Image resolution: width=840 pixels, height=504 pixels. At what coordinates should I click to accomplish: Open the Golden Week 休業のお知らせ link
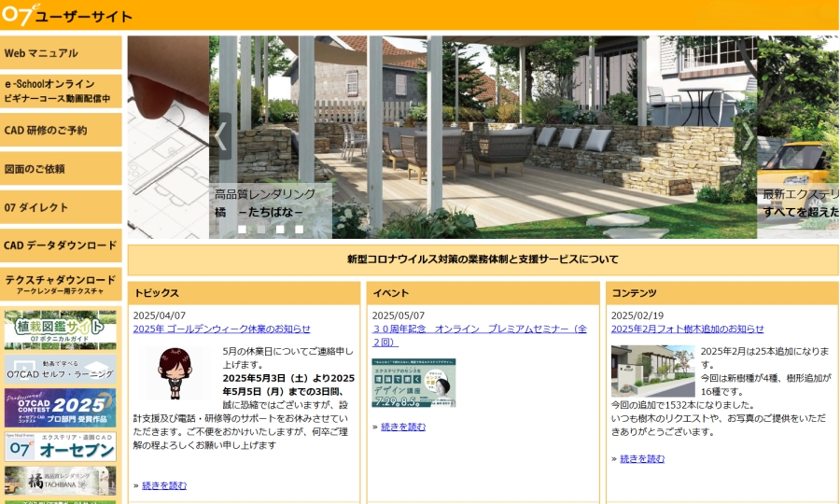221,329
